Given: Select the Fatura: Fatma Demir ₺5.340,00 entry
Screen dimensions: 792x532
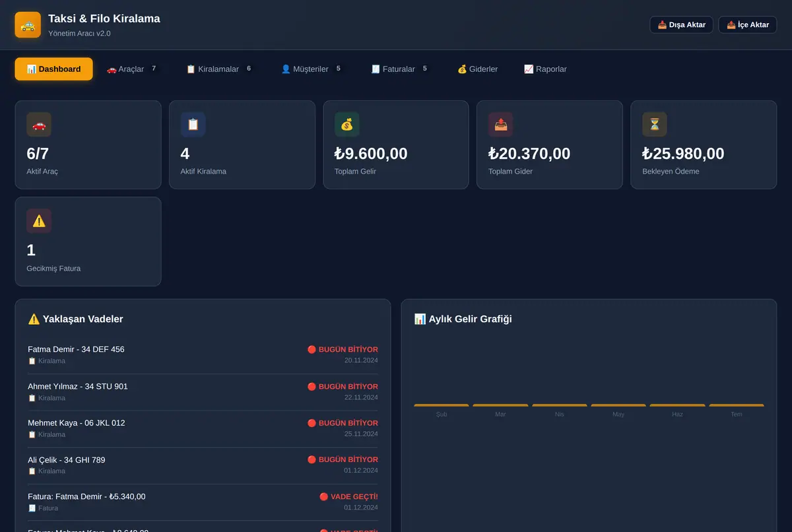Looking at the screenshot, I should click(203, 502).
